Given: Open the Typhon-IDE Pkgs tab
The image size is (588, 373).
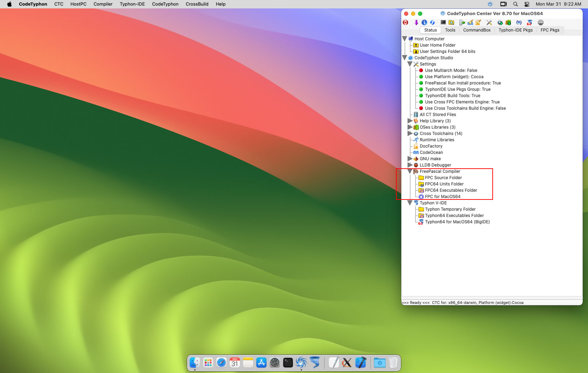Looking at the screenshot, I should [515, 30].
